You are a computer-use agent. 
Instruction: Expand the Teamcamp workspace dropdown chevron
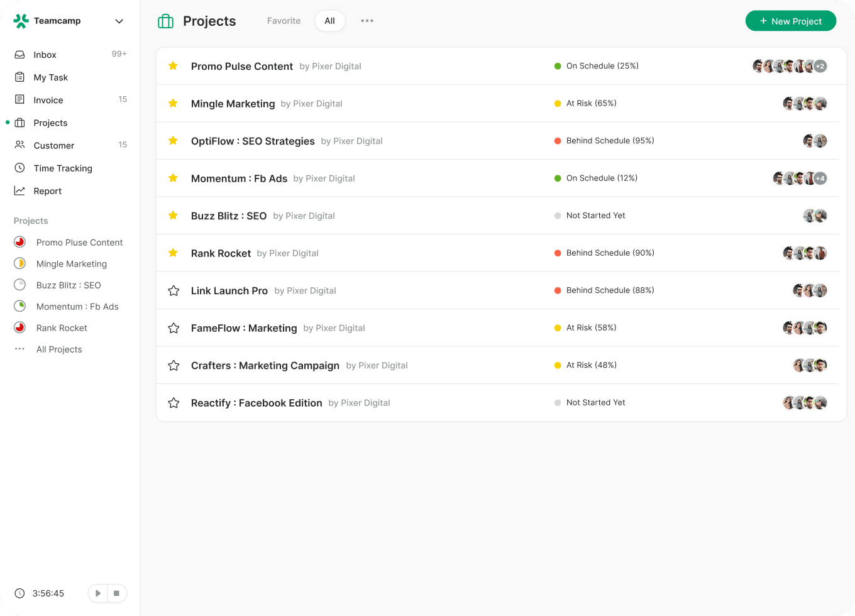tap(119, 21)
